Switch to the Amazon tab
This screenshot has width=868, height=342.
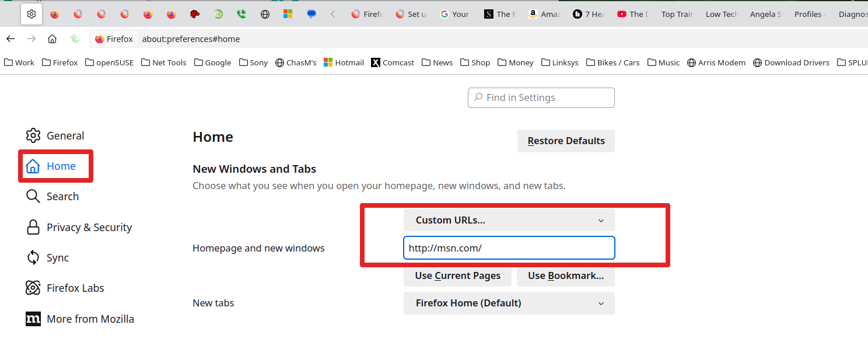tap(544, 14)
